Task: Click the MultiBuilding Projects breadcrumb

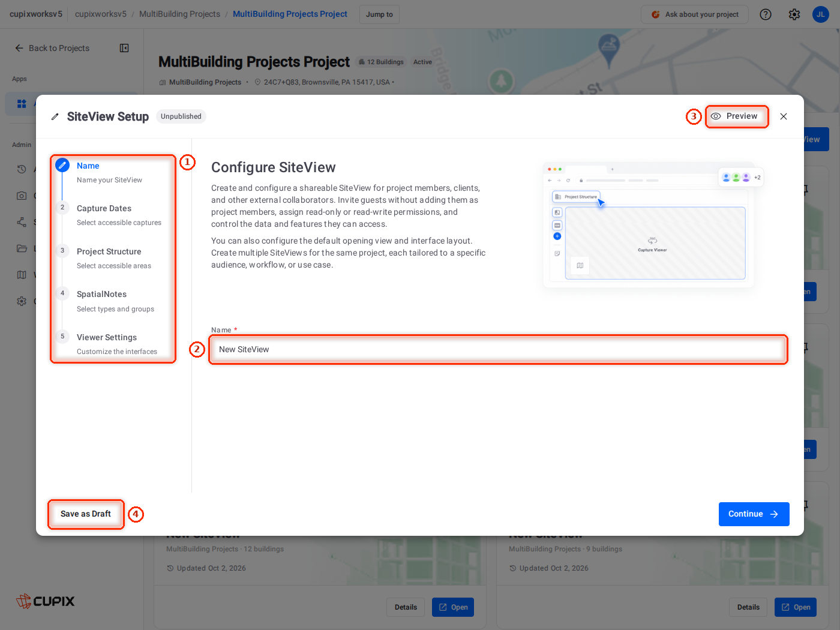Action: pyautogui.click(x=179, y=14)
